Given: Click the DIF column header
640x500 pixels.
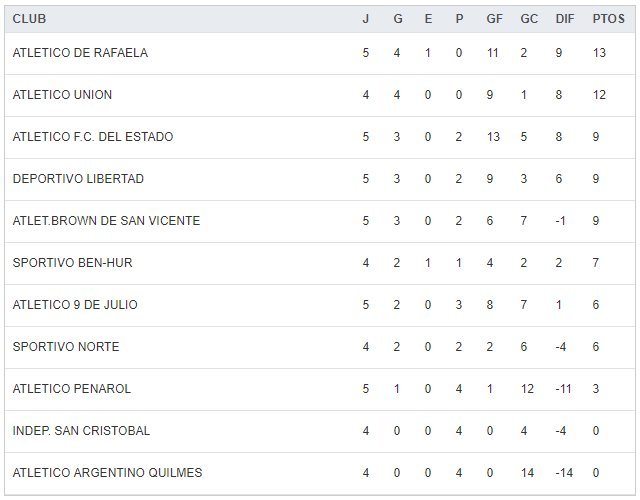Looking at the screenshot, I should [564, 19].
